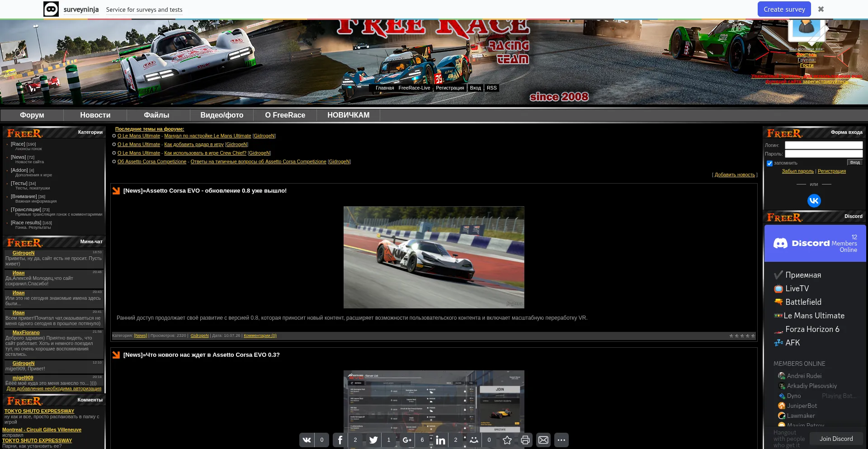This screenshot has height=449, width=868.
Task: Open the Файлы menu
Action: click(156, 115)
